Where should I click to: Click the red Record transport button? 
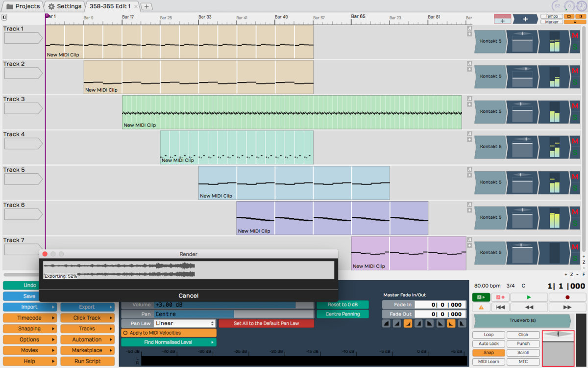click(567, 297)
